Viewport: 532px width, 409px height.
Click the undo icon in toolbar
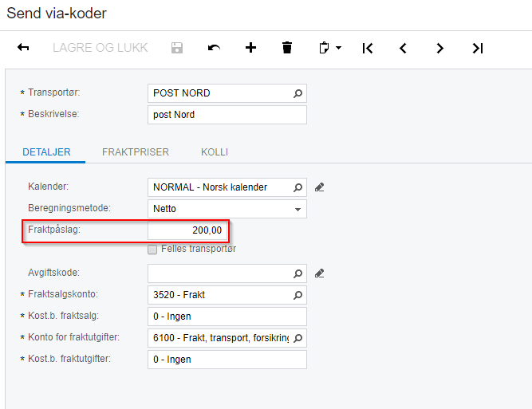pos(214,48)
